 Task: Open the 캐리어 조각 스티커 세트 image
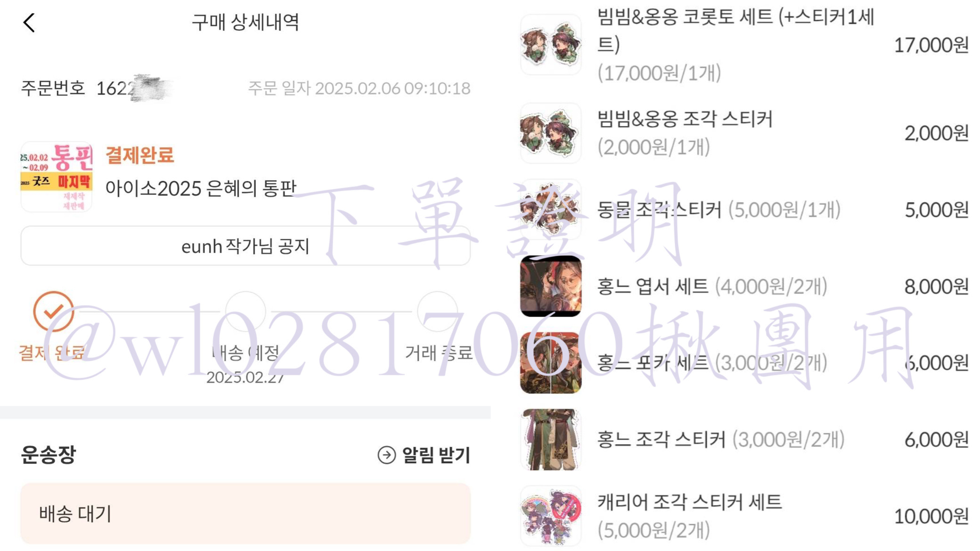tap(551, 516)
